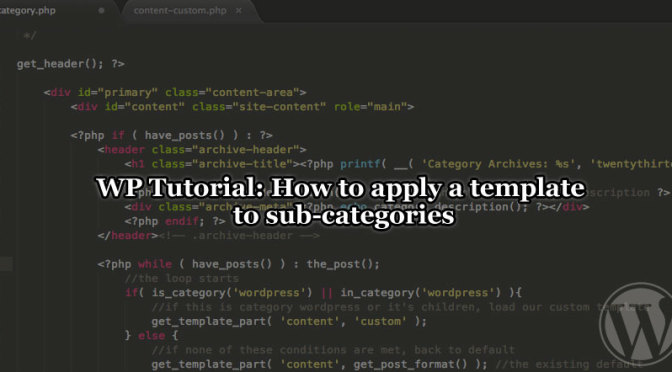Click the 'back to default' comment line

(333, 350)
